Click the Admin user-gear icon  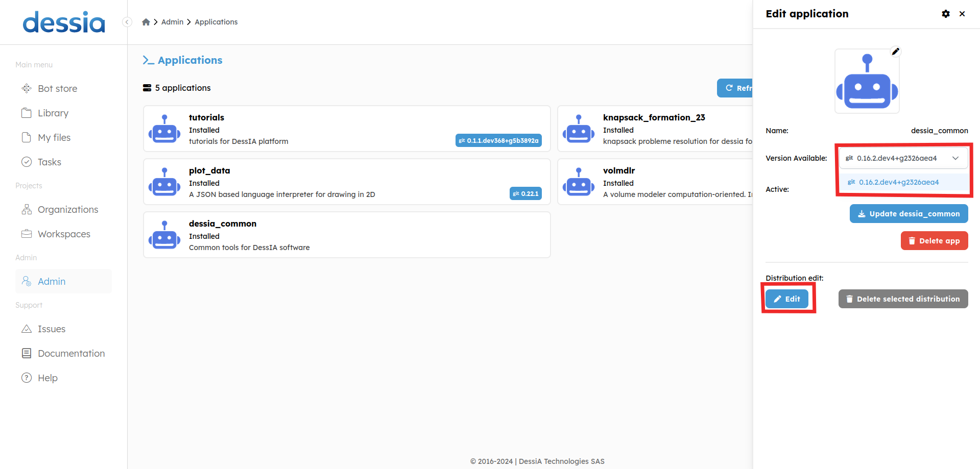pos(27,281)
